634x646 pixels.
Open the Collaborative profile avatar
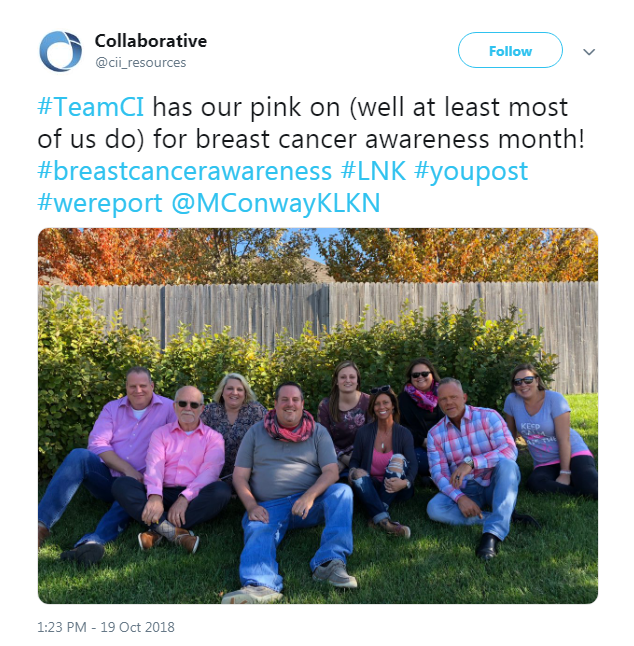[61, 51]
